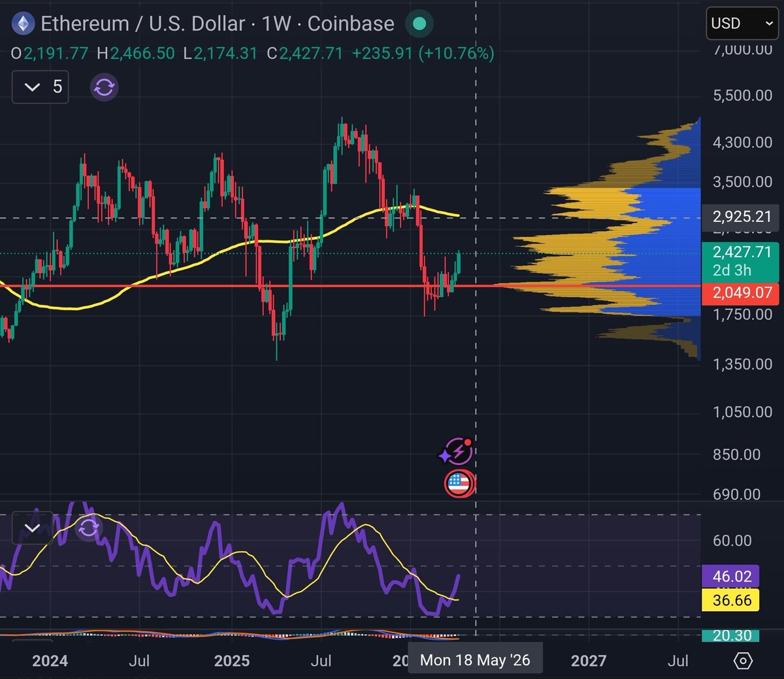Image resolution: width=784 pixels, height=679 pixels.
Task: Click the green 20.30 indicator label
Action: coord(732,635)
